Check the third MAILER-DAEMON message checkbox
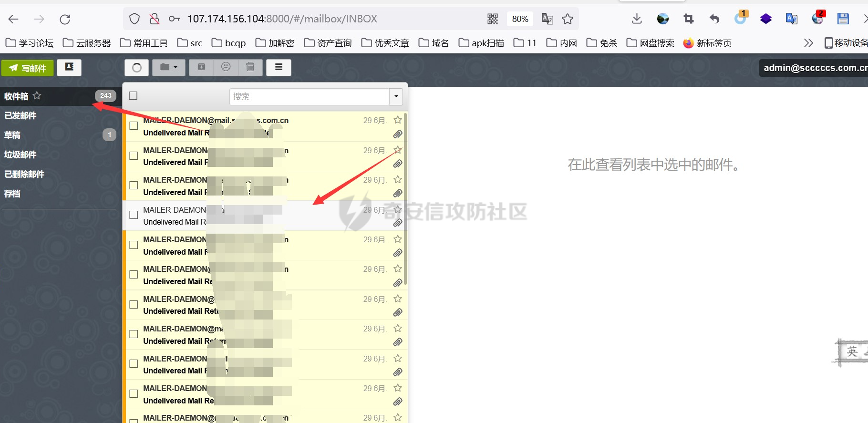The image size is (868, 423). pos(134,185)
